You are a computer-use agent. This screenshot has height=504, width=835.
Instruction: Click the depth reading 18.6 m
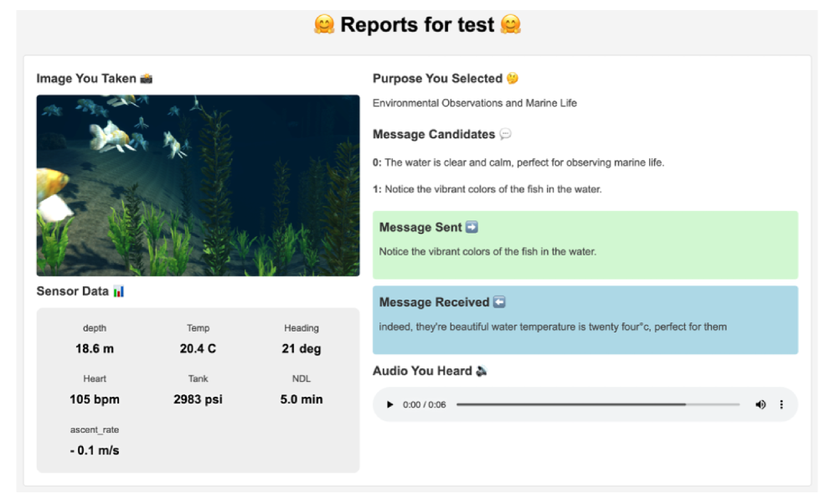click(x=95, y=348)
